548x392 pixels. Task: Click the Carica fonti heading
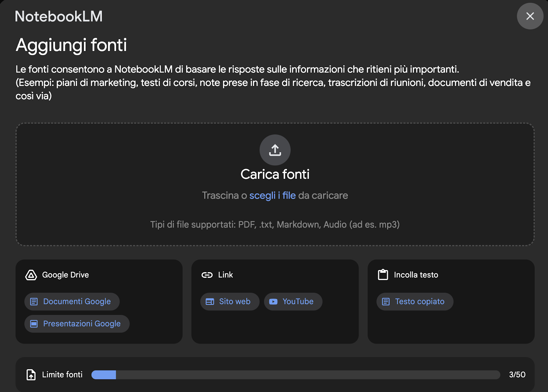click(275, 174)
